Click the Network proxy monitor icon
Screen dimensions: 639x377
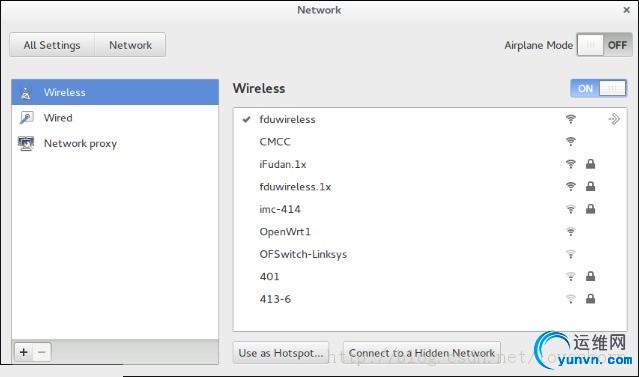[26, 143]
